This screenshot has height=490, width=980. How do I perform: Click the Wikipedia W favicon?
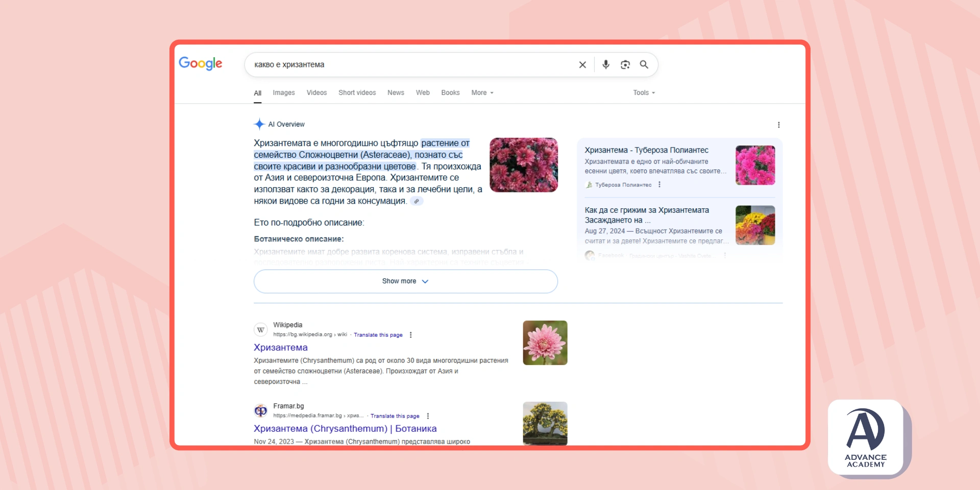tap(261, 330)
